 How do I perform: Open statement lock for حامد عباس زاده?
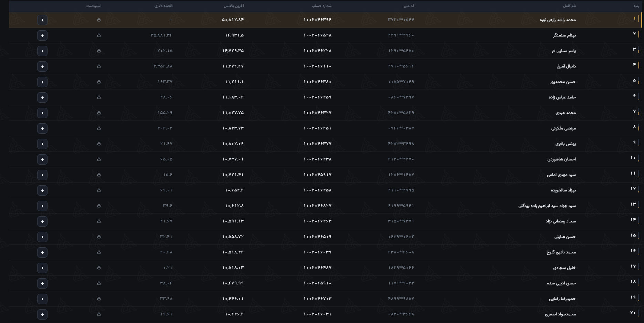(x=99, y=97)
